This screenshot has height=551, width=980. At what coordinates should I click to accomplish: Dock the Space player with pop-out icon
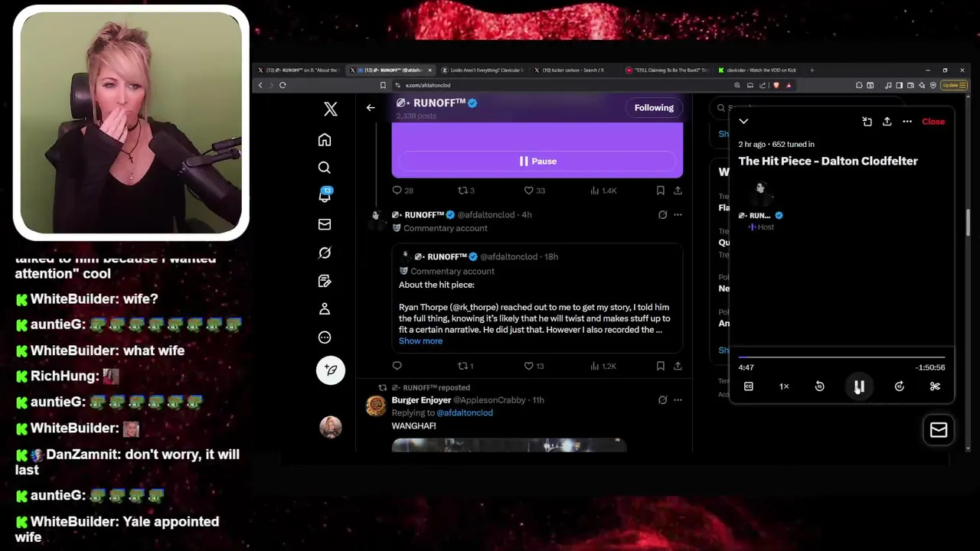(867, 122)
